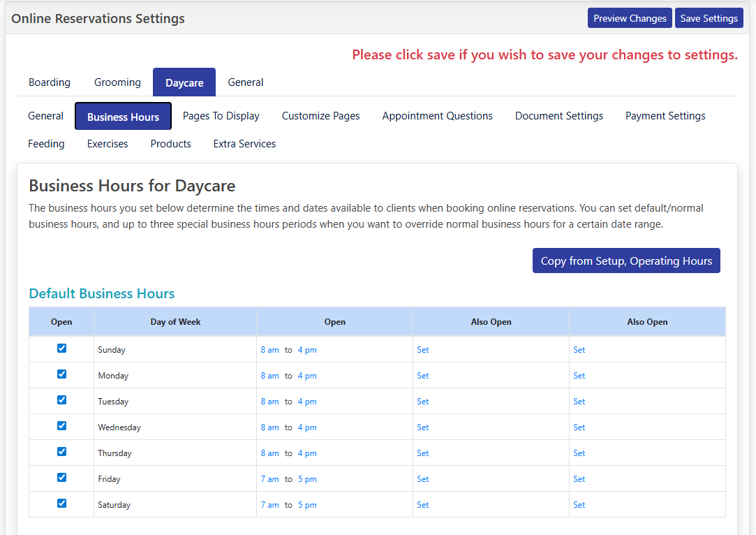Edit Saturday's 5 pm closing time
The height and width of the screenshot is (535, 756).
click(x=307, y=505)
